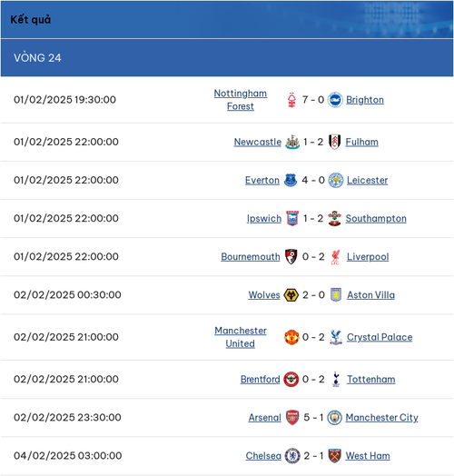Open the Manchester City team link
Viewport: 454px width, 476px height.
381,418
